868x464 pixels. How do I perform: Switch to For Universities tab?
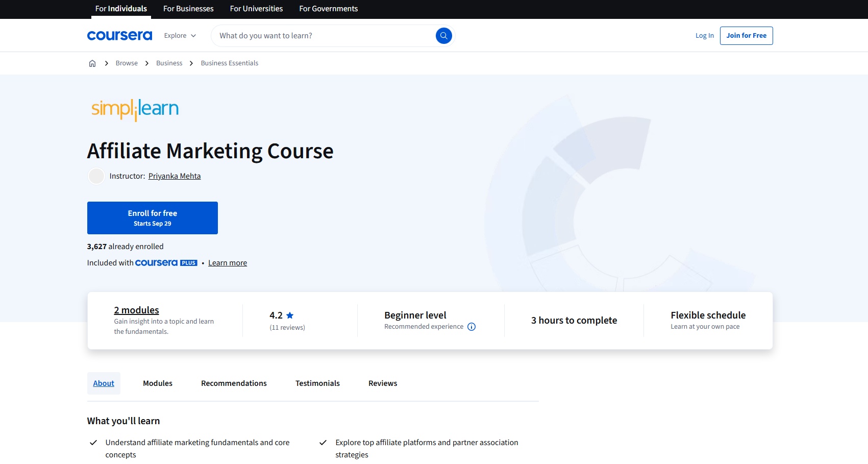click(256, 9)
